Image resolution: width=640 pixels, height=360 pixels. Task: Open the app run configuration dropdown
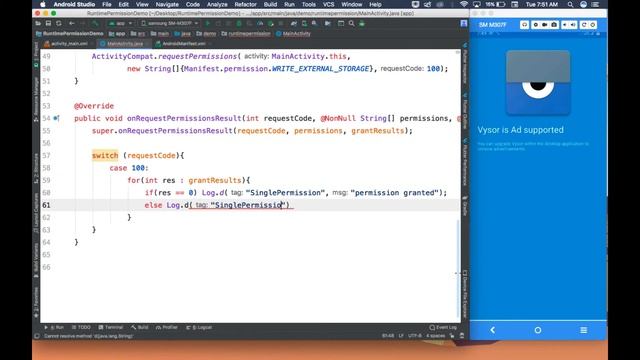pos(120,24)
